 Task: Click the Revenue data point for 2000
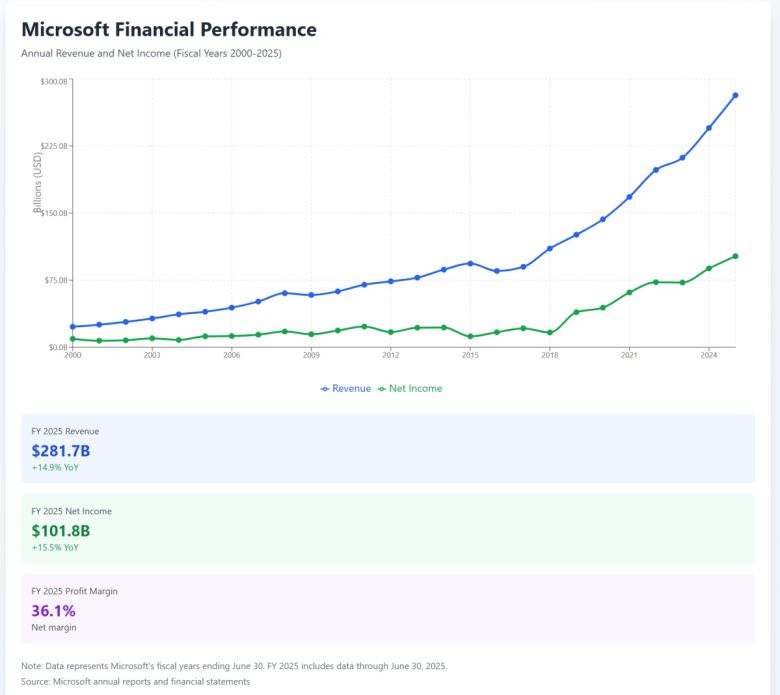(x=72, y=327)
